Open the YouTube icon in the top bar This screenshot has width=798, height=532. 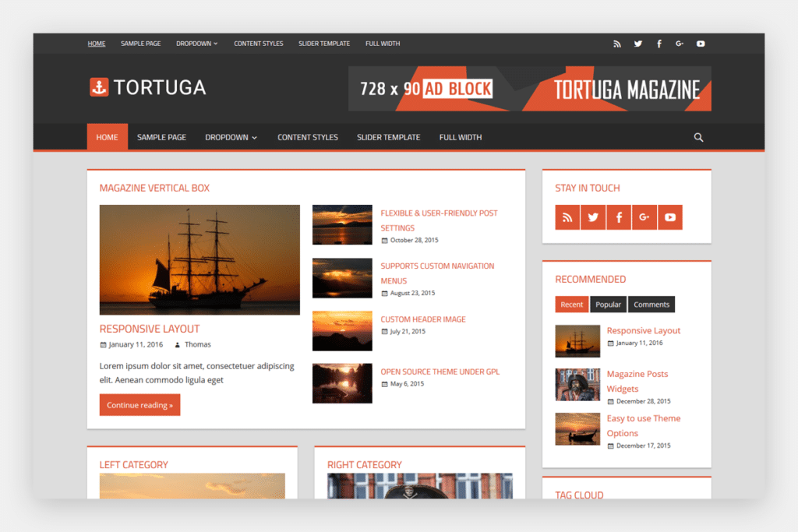point(701,44)
